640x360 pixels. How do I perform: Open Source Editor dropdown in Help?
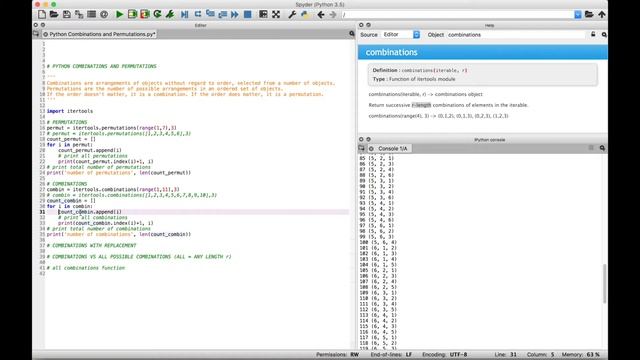pos(401,35)
